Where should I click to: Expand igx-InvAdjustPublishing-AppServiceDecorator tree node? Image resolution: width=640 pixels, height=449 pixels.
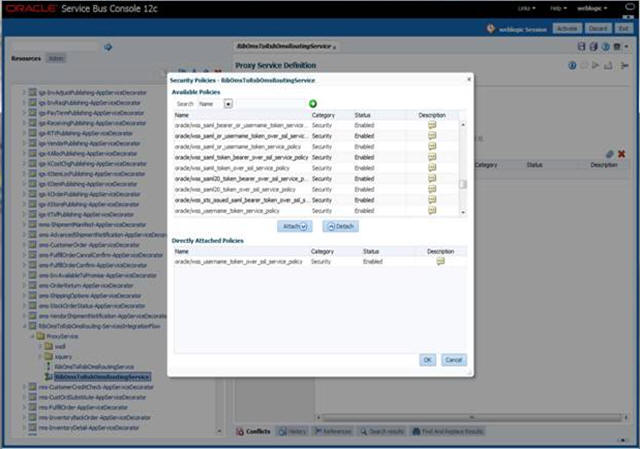coord(24,93)
